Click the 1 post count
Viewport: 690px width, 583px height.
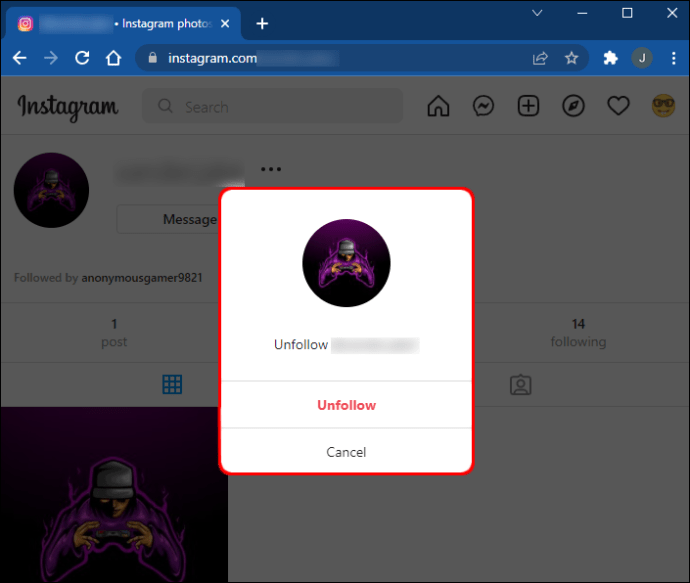click(x=114, y=333)
